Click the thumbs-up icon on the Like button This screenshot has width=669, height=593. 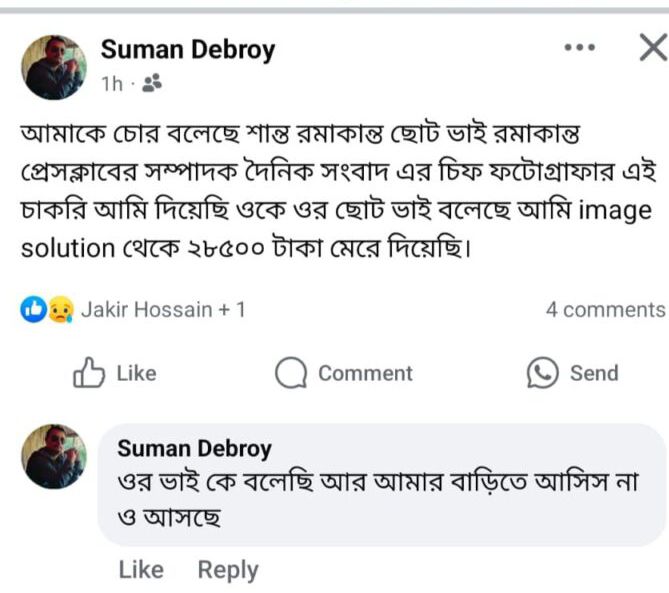pos(90,374)
